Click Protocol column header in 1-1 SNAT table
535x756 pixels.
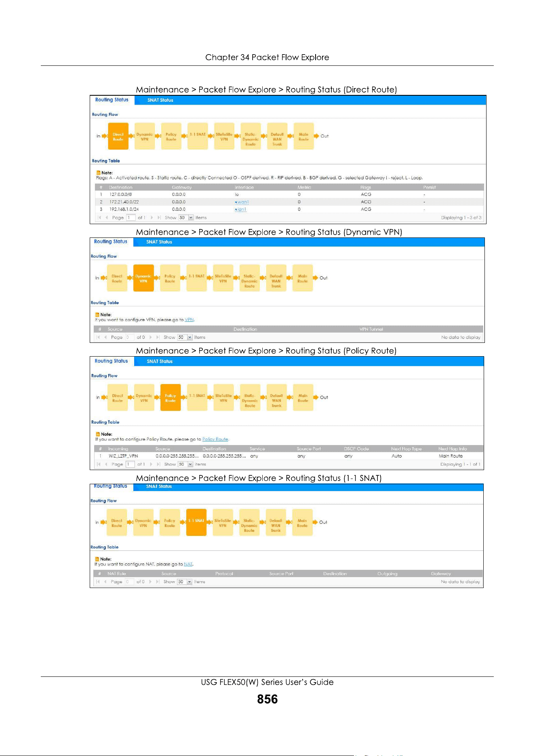[x=224, y=574]
